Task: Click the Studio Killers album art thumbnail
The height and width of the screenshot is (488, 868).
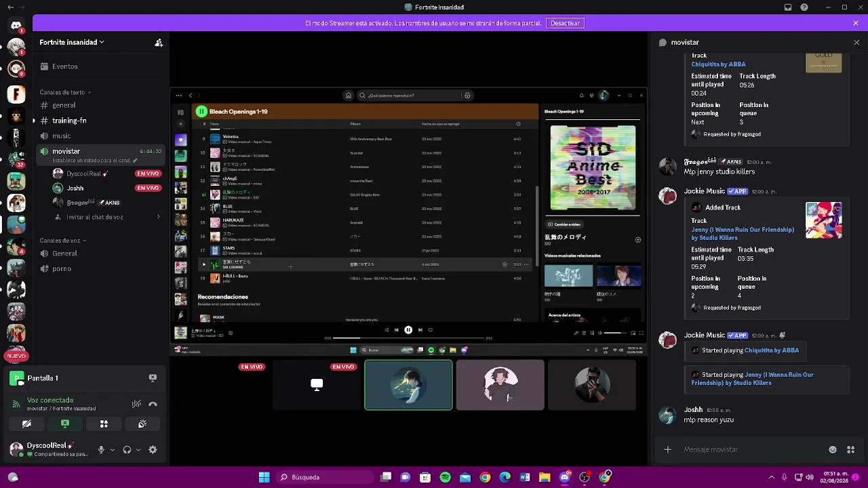Action: (824, 220)
